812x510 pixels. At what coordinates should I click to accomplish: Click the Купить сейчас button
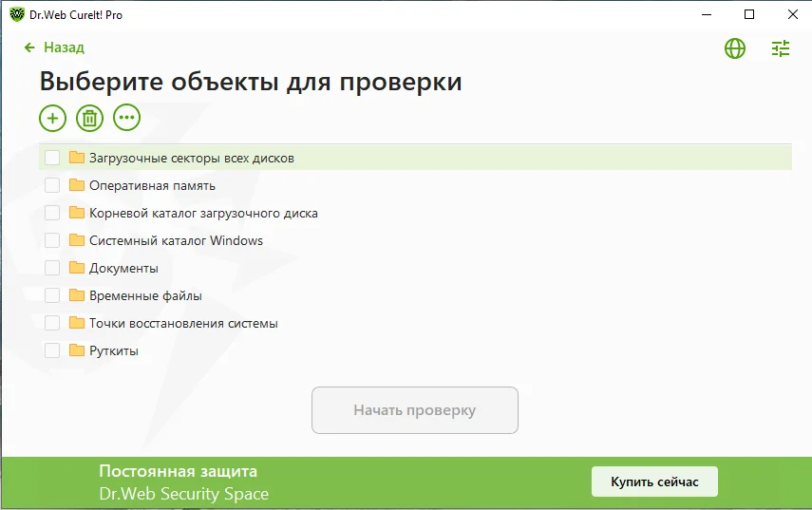pyautogui.click(x=654, y=482)
